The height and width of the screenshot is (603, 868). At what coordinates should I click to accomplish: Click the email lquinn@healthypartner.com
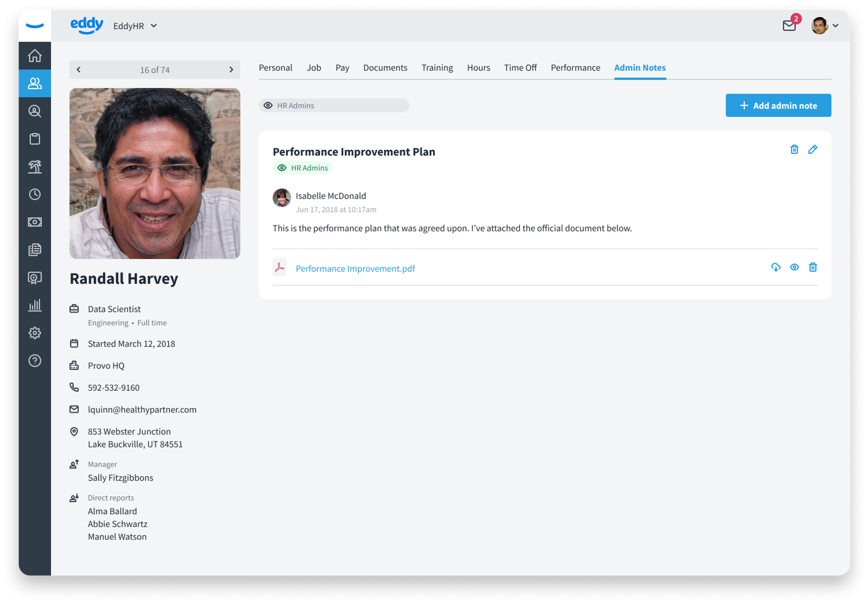[142, 409]
